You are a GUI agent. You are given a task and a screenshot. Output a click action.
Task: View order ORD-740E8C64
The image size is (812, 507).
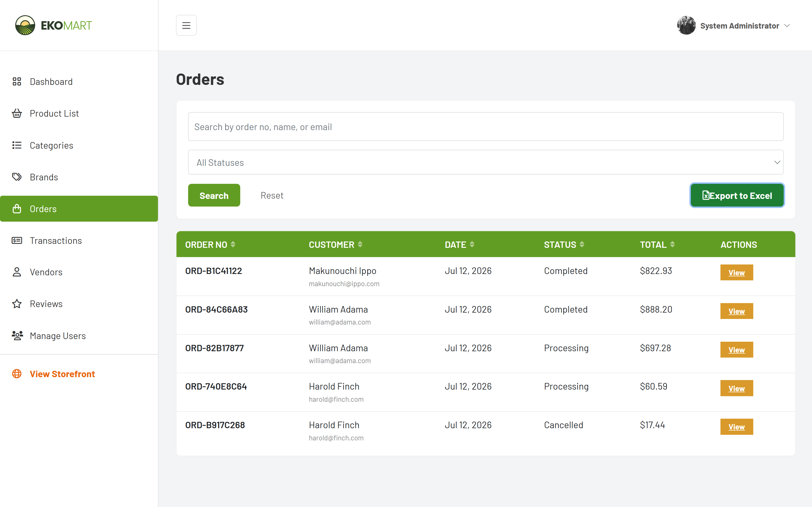(737, 388)
